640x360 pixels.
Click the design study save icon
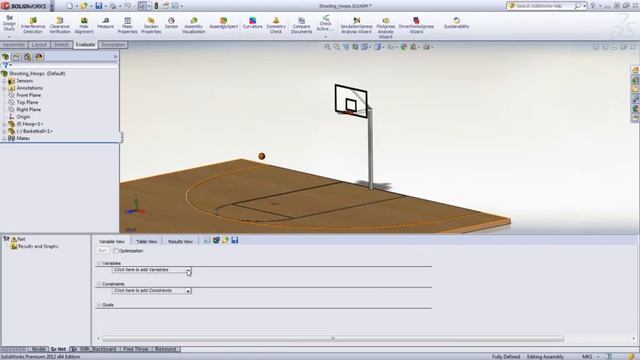click(235, 240)
